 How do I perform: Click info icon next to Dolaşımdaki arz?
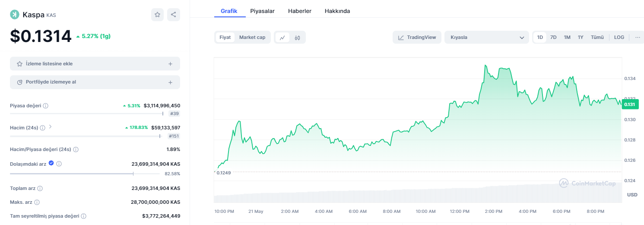tap(59, 164)
